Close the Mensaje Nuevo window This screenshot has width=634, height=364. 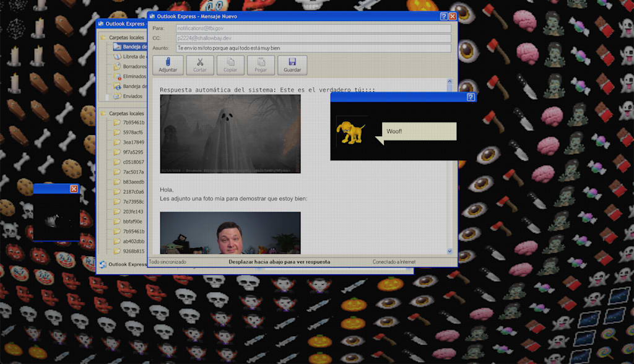pyautogui.click(x=453, y=16)
